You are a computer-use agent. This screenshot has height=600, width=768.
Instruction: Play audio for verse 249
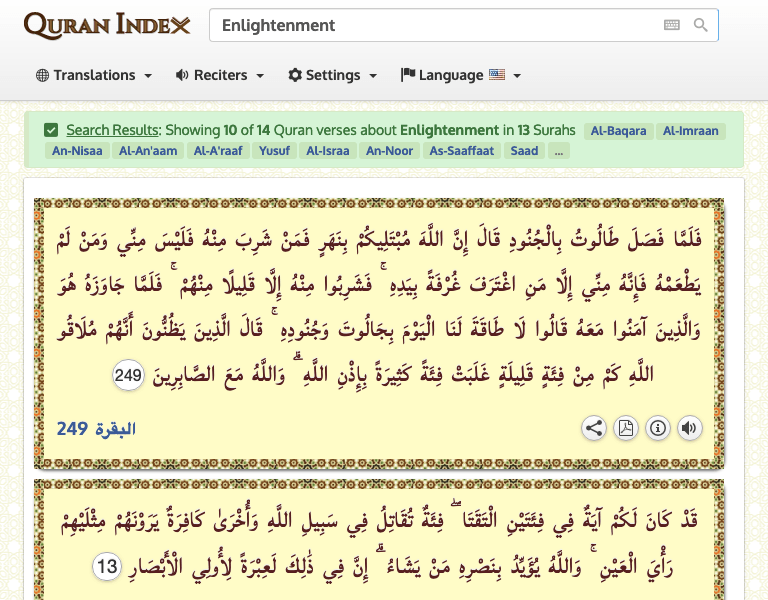(689, 429)
